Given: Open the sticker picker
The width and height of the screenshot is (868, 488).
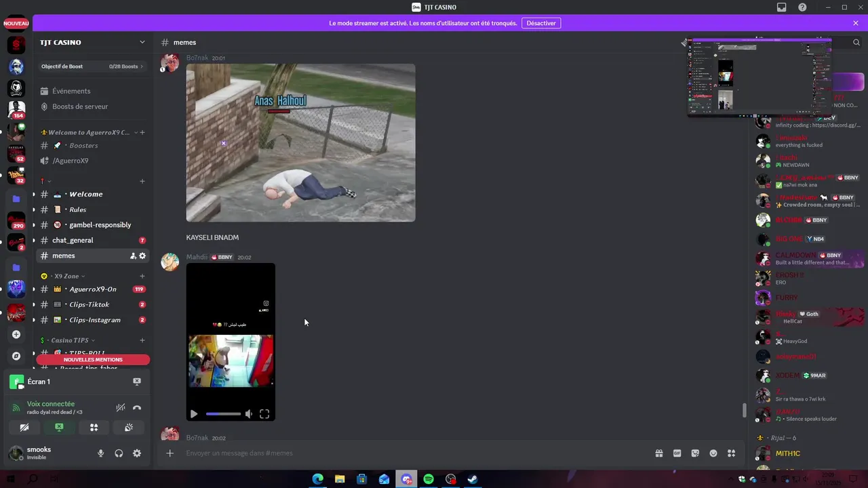Looking at the screenshot, I should 695,453.
